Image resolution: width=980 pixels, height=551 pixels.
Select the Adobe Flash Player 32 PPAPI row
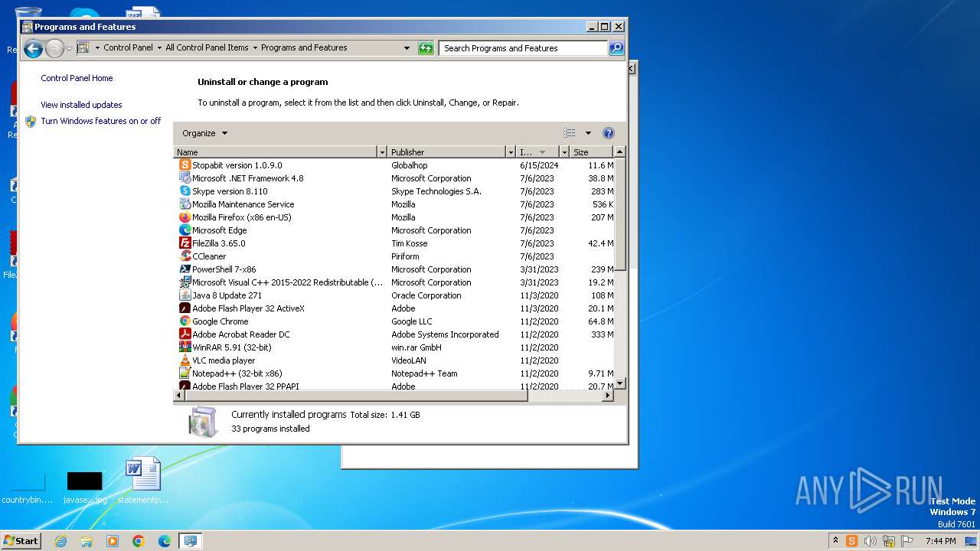coord(394,386)
